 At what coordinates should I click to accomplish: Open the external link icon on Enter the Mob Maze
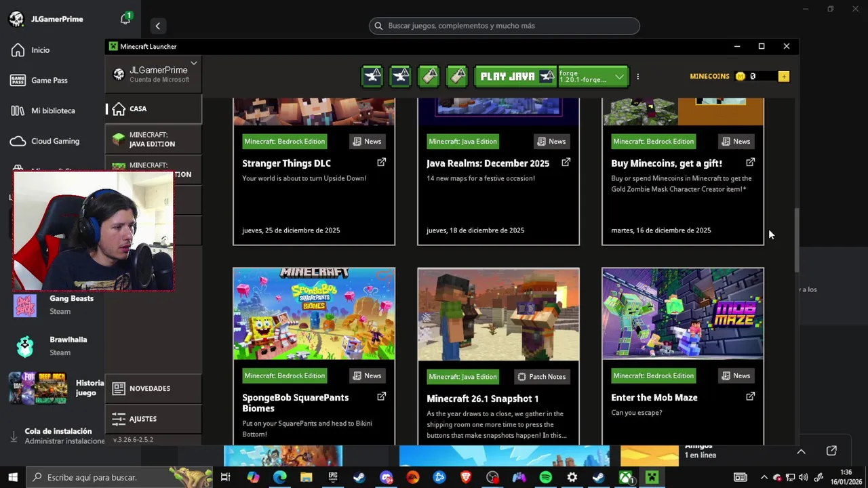tap(751, 396)
